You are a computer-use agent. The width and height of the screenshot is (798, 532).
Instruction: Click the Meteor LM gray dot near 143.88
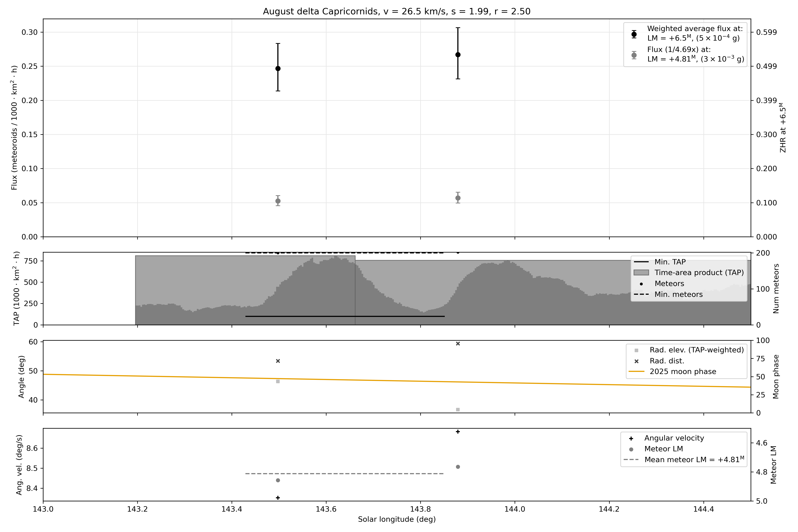[458, 467]
